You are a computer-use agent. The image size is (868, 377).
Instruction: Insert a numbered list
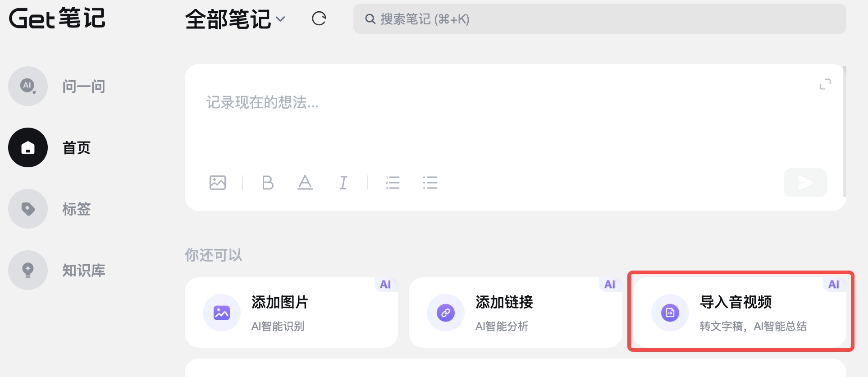coord(393,183)
